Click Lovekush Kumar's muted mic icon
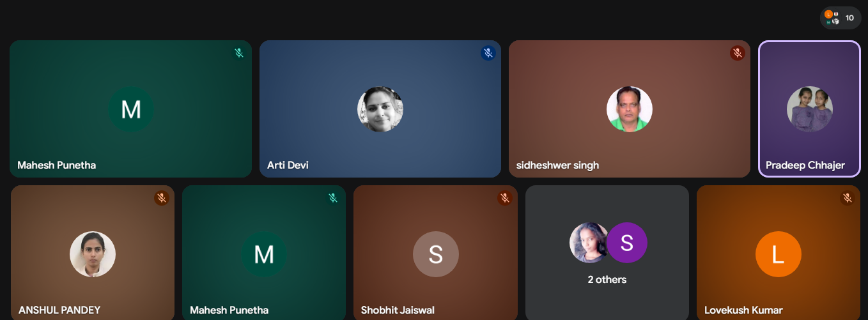 click(x=847, y=198)
